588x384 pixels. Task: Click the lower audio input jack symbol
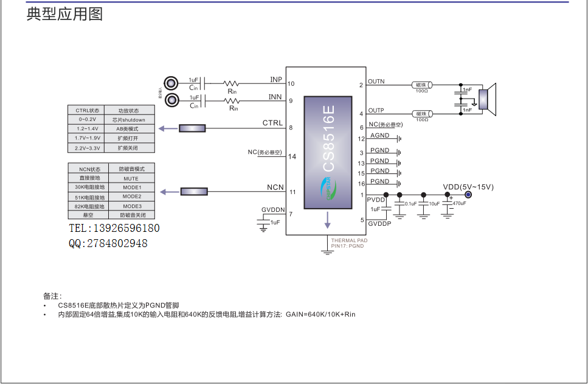[171, 100]
